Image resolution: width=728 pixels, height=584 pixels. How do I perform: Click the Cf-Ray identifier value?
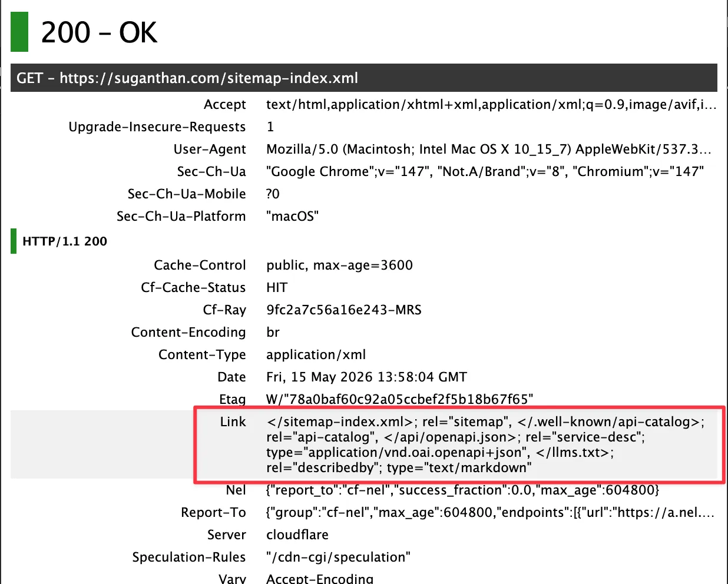(344, 310)
